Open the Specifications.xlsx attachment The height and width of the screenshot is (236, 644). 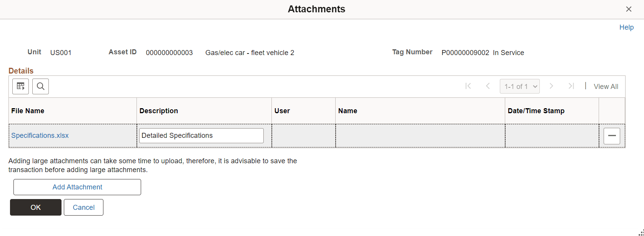[40, 135]
